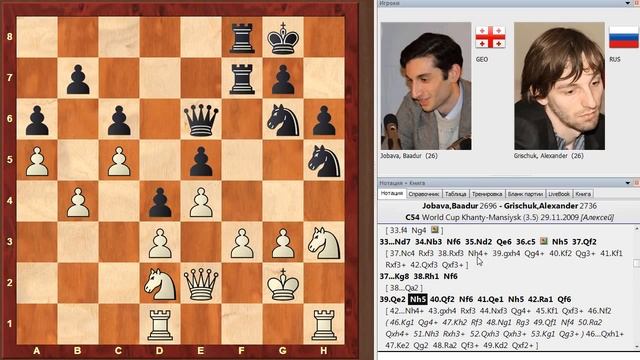This screenshot has width=640, height=360.
Task: Go to move 37.Qf2 in notation
Action: [584, 242]
